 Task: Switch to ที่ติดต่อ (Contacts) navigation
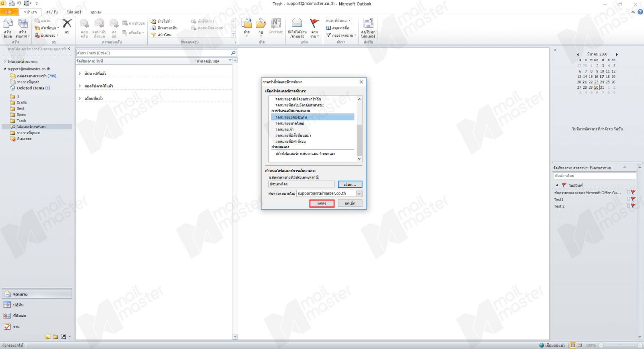point(37,316)
